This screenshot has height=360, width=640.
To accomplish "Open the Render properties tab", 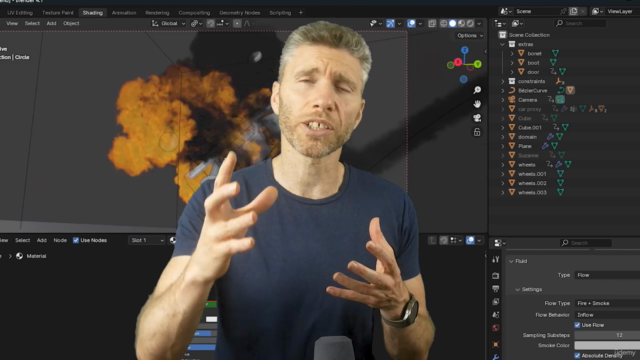I will coord(496,276).
